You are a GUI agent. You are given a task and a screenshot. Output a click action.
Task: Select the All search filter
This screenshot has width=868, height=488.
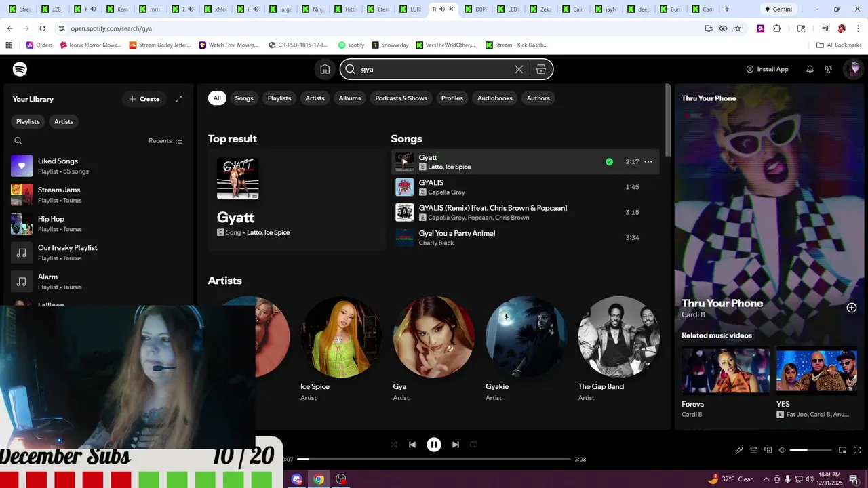click(x=217, y=98)
